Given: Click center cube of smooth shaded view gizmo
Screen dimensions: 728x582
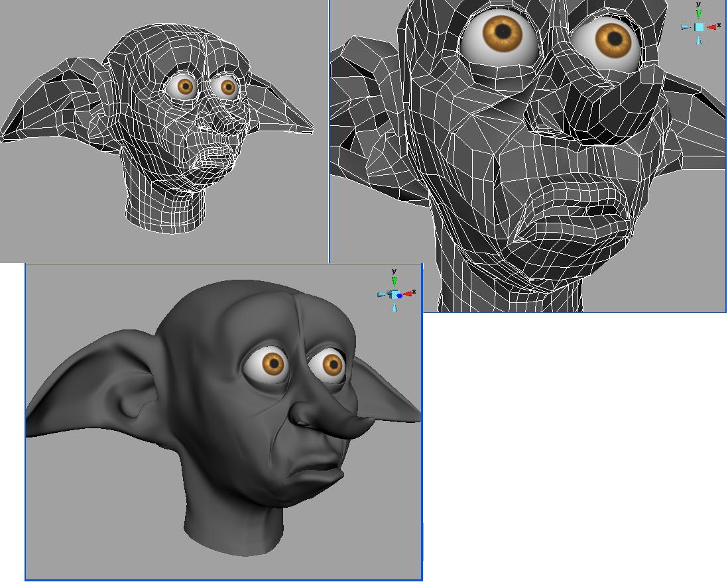Looking at the screenshot, I should tap(394, 294).
